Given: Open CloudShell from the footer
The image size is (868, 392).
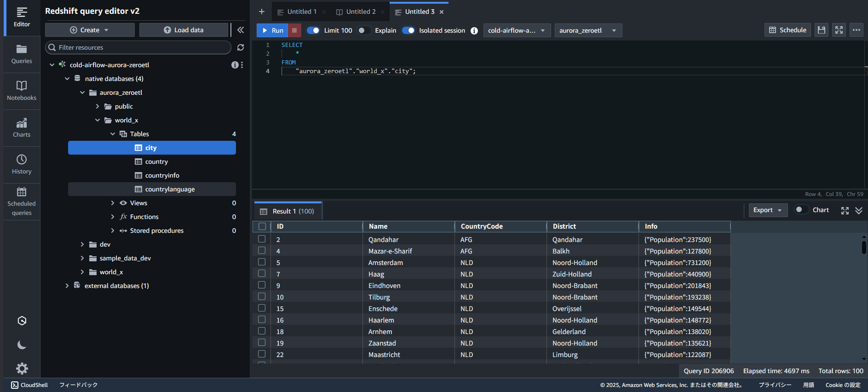Looking at the screenshot, I should click(29, 385).
